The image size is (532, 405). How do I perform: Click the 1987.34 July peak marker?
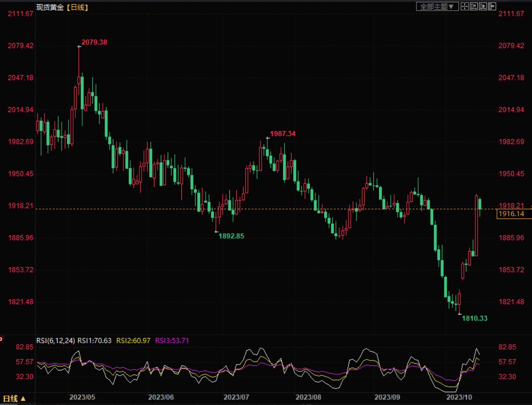pyautogui.click(x=283, y=134)
